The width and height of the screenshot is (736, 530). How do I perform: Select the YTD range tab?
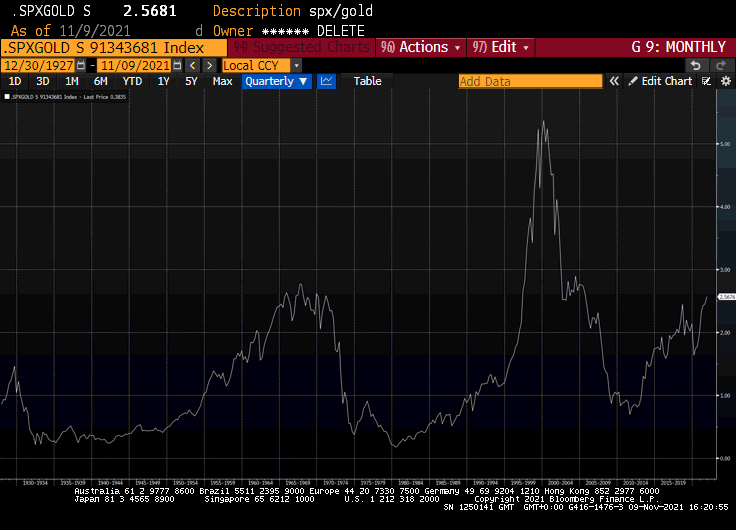[x=132, y=81]
